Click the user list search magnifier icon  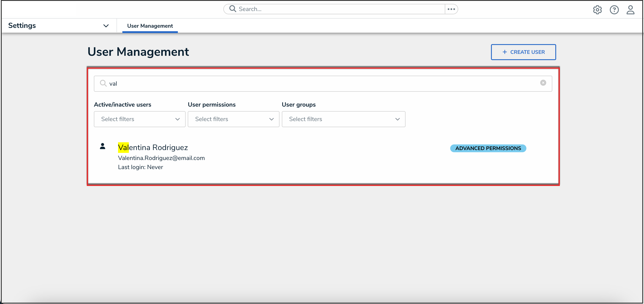tap(103, 83)
